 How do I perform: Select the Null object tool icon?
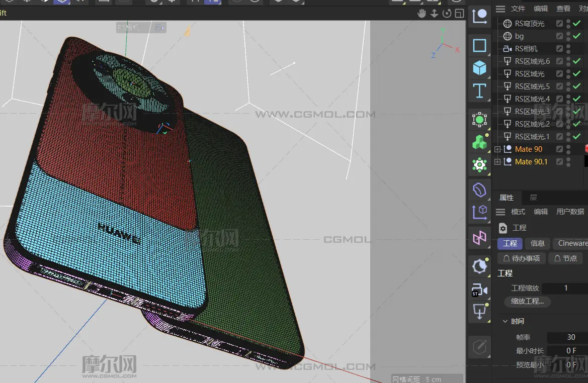pyautogui.click(x=479, y=16)
